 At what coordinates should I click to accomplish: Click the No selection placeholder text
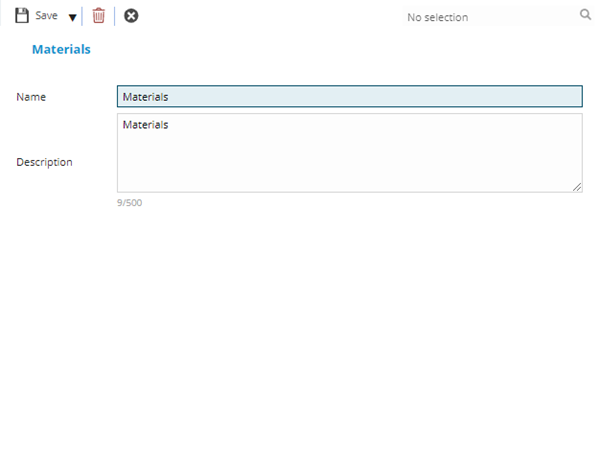[x=437, y=17]
